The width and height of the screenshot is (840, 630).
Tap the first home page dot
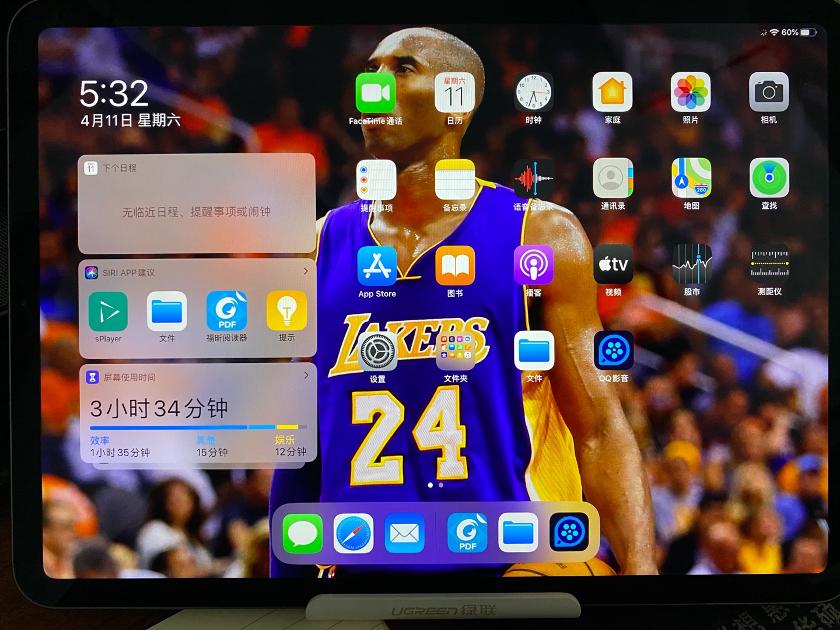430,485
